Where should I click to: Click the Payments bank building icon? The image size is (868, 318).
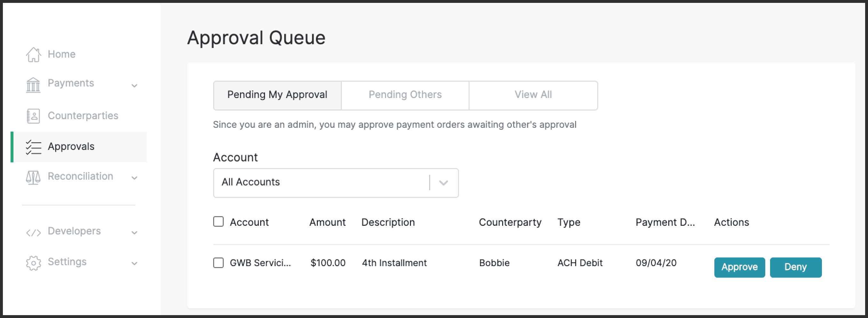click(33, 85)
